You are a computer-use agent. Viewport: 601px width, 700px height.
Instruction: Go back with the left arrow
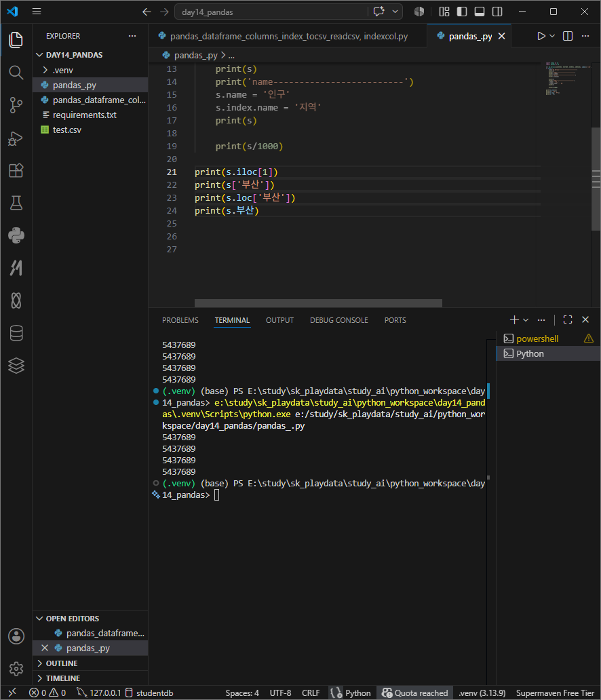(x=147, y=12)
